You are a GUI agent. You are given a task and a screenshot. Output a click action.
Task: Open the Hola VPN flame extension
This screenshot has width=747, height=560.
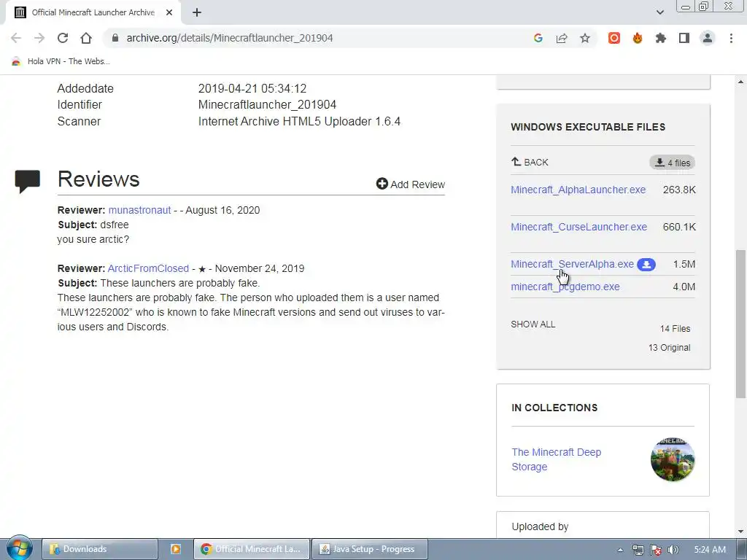(638, 38)
